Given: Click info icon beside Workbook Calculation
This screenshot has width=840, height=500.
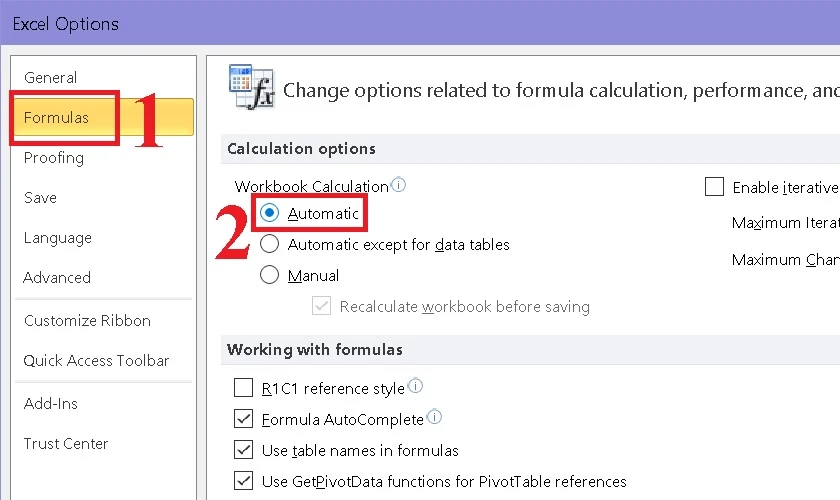Looking at the screenshot, I should (x=399, y=185).
